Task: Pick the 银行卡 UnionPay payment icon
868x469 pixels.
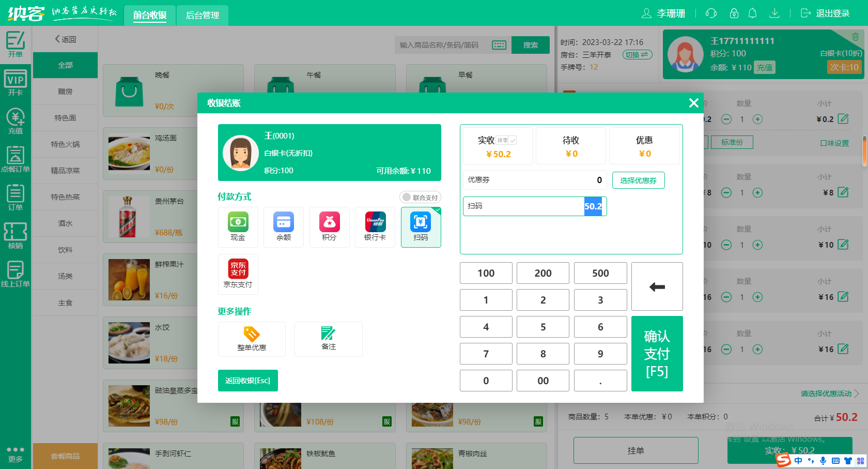Action: coord(375,228)
